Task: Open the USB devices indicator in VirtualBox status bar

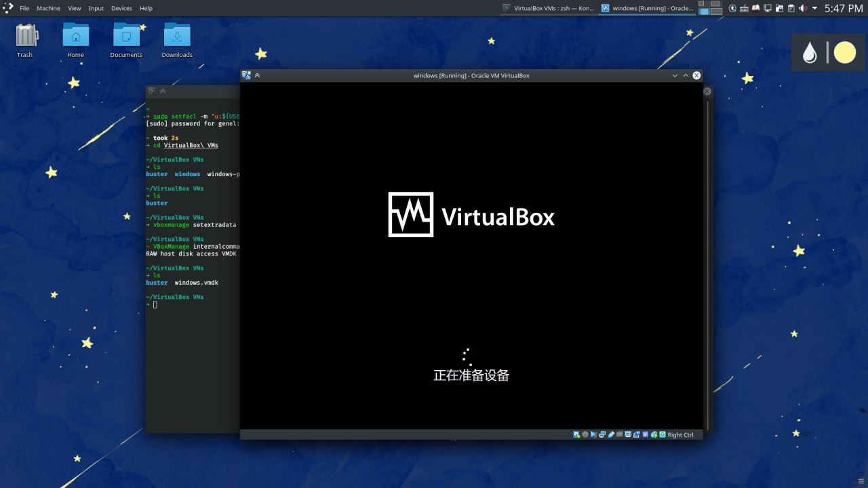Action: pyautogui.click(x=611, y=434)
